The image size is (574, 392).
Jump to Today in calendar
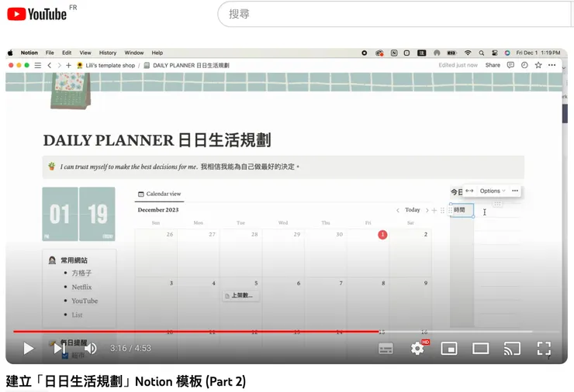click(x=412, y=210)
